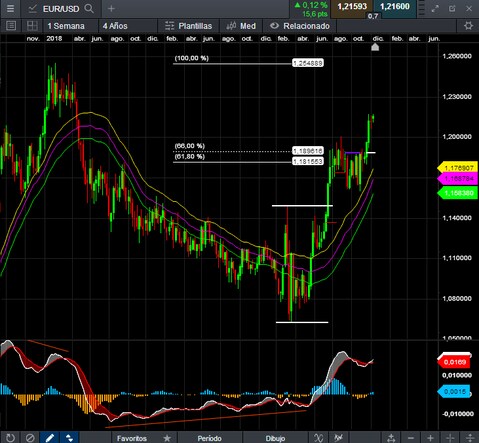Open the Plantillas templates menu
Viewport: 479px width, 443px height.
pyautogui.click(x=189, y=26)
